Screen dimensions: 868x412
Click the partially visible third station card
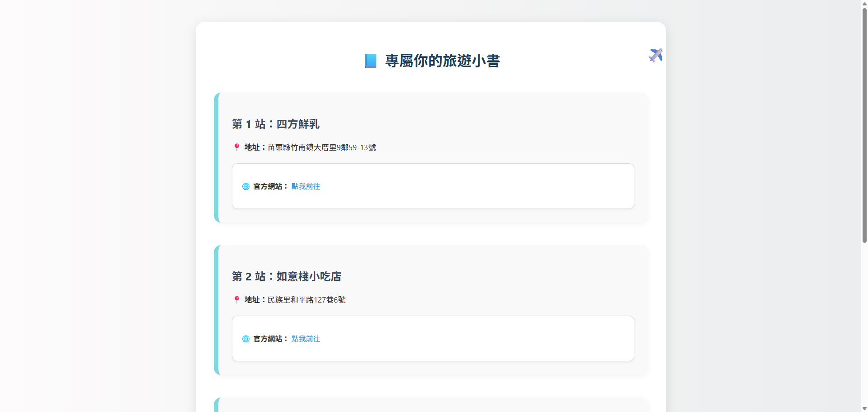coord(430,405)
